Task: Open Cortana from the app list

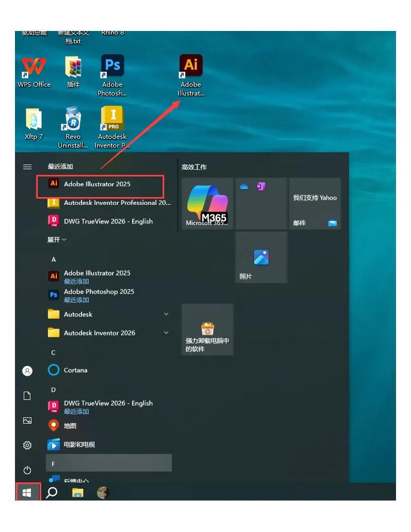Action: tap(108, 370)
